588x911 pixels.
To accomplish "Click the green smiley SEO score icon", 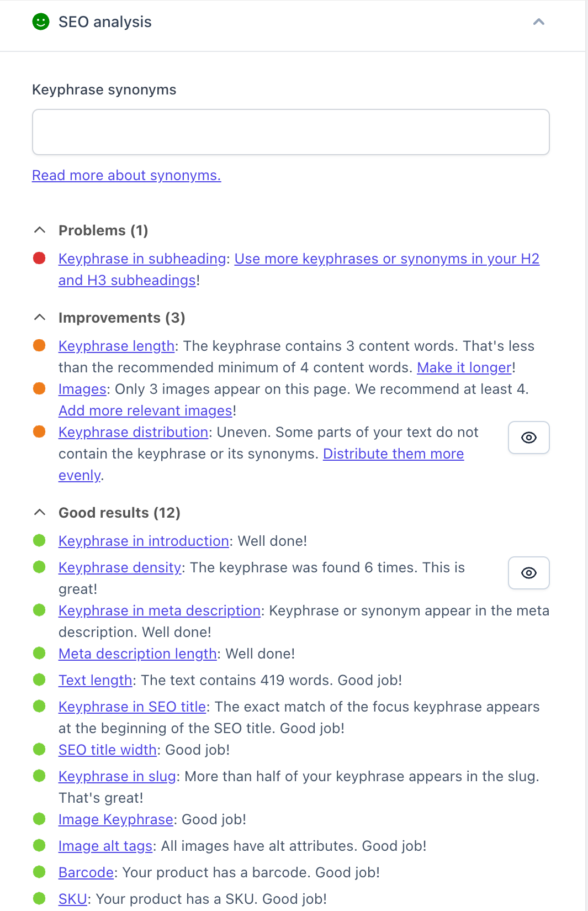I will (x=41, y=22).
